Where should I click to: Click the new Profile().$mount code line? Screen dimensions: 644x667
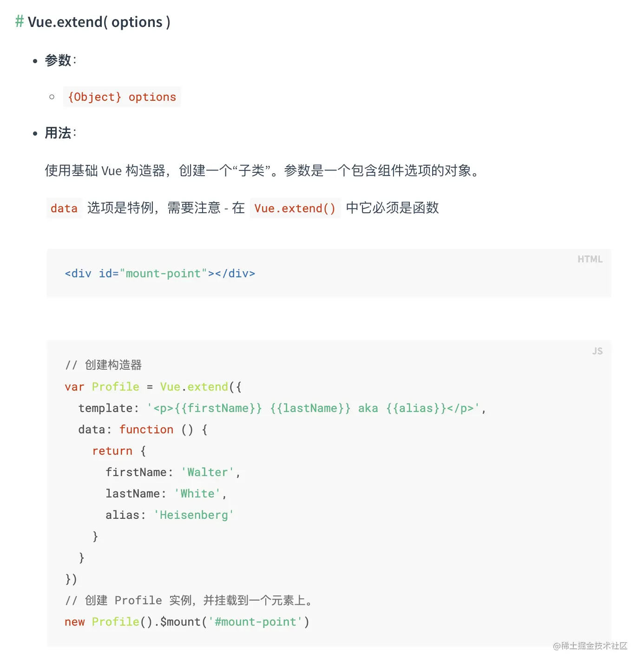[187, 621]
